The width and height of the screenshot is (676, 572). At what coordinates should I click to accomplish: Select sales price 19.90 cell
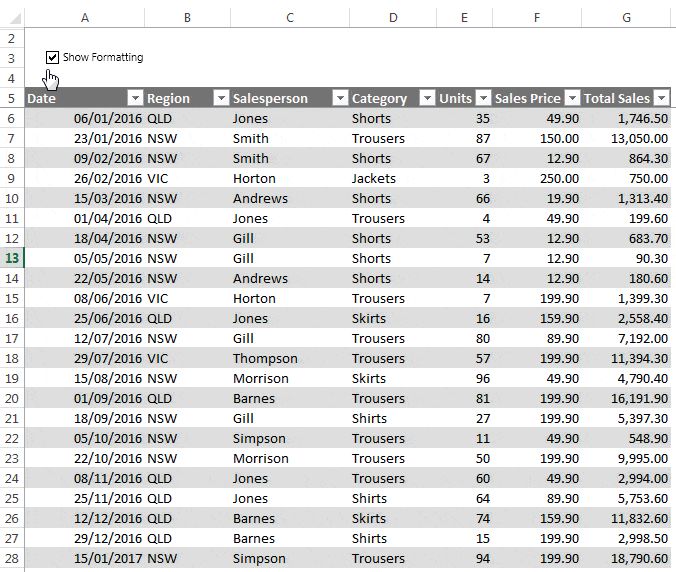[537, 198]
